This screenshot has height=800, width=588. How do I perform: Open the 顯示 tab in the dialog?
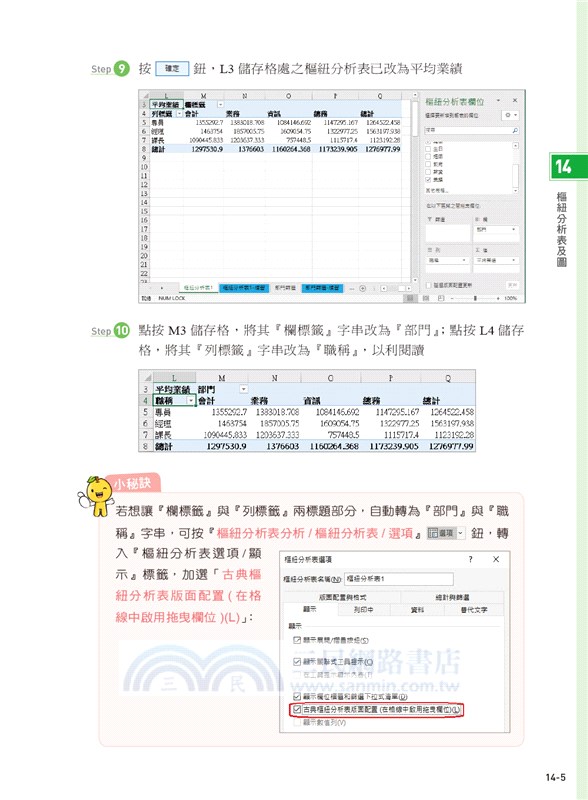click(310, 609)
